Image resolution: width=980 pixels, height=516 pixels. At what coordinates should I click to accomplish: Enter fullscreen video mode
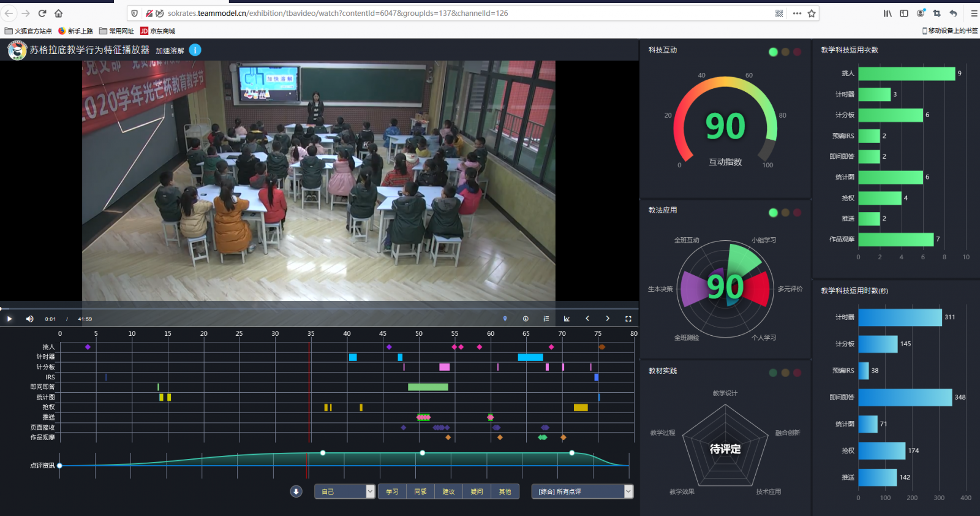(628, 319)
